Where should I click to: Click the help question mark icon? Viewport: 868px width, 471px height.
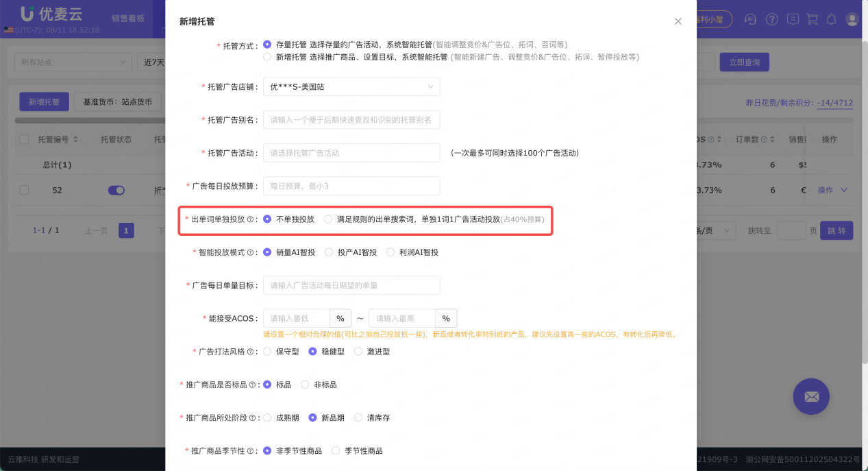(x=771, y=19)
